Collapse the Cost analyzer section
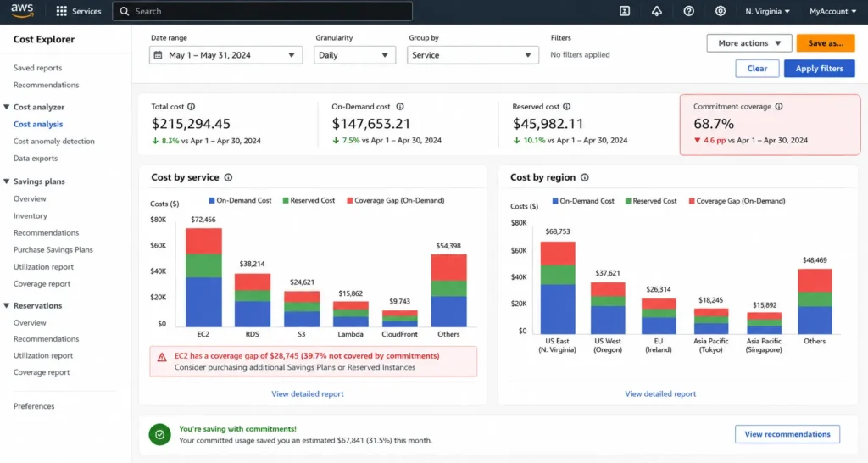 point(7,107)
